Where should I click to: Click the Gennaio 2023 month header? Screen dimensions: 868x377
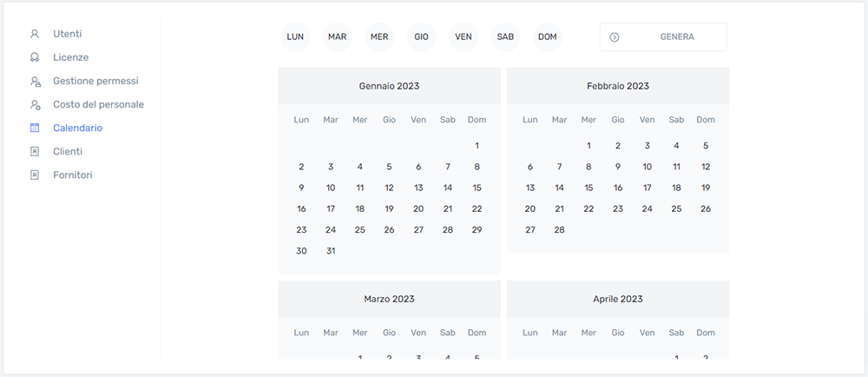tap(389, 86)
